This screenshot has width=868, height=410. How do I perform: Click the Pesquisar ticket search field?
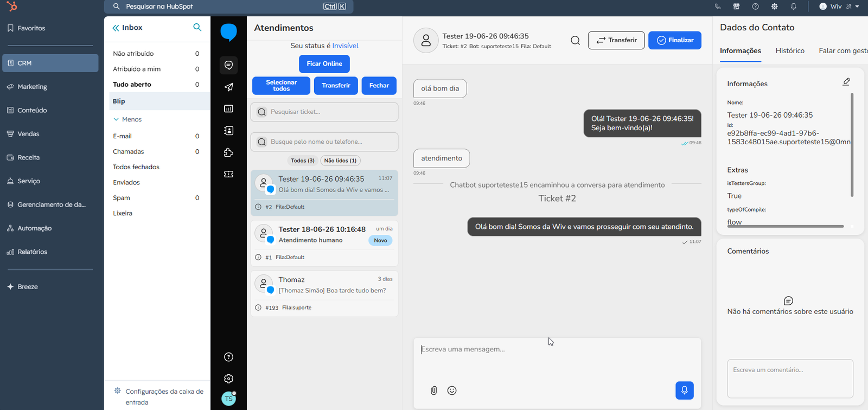(324, 112)
